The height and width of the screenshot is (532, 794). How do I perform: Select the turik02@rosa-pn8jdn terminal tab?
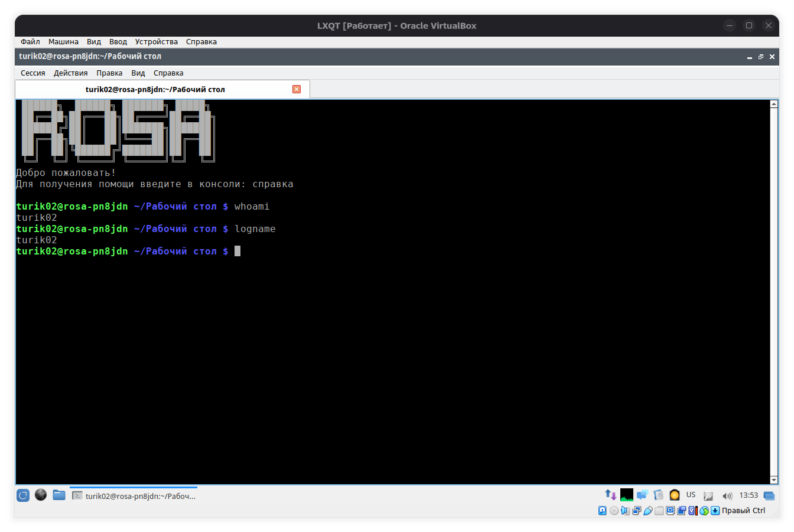pos(162,89)
